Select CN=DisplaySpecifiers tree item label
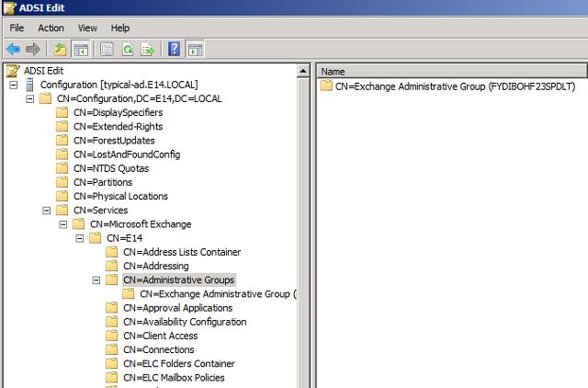 click(x=119, y=112)
